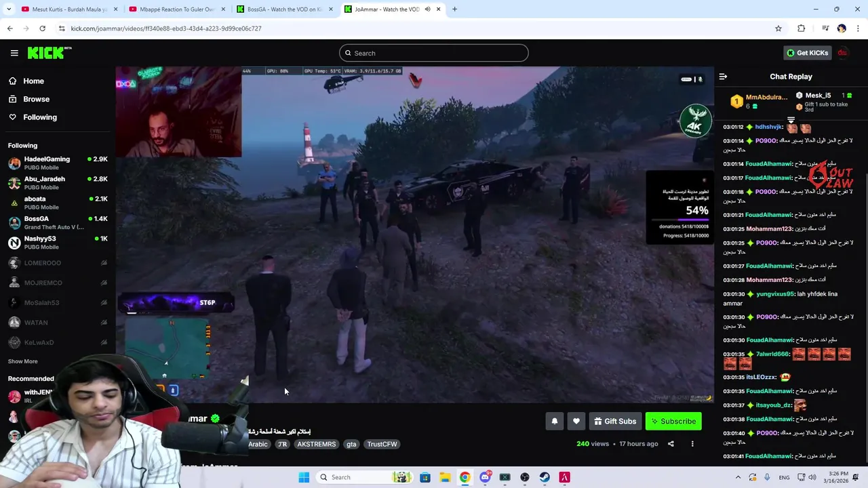The image size is (868, 488).
Task: Switch to BossGA VOD browser tab
Action: [283, 9]
